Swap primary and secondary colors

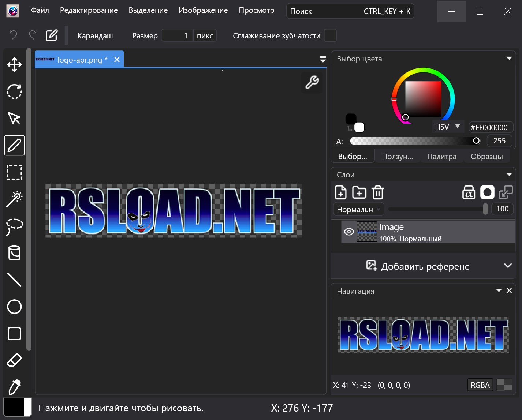point(350,128)
